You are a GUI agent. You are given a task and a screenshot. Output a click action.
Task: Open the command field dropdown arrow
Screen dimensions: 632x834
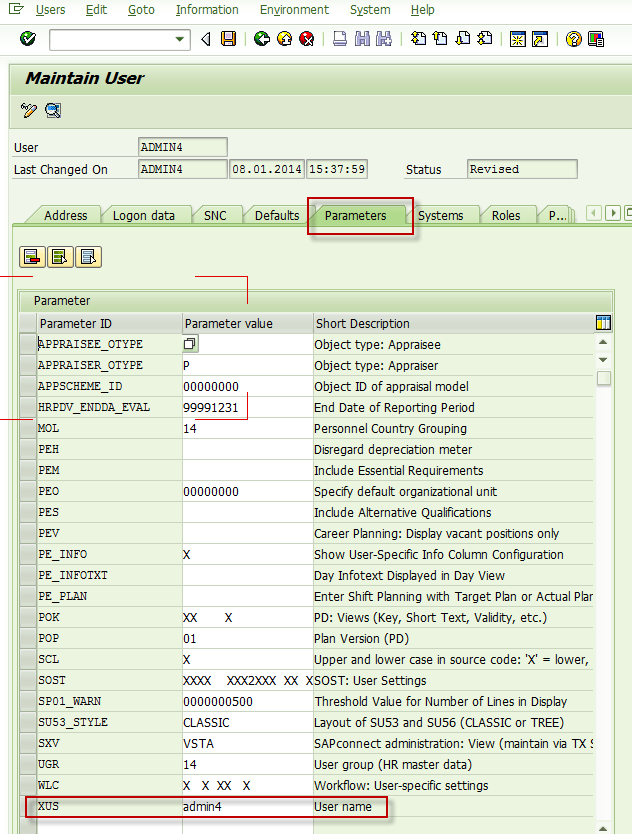(x=180, y=39)
